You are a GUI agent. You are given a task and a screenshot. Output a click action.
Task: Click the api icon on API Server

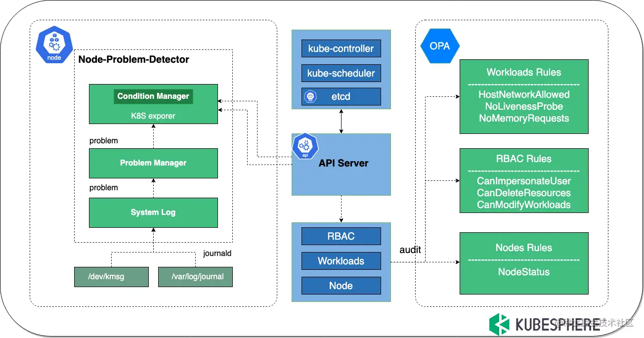(305, 146)
